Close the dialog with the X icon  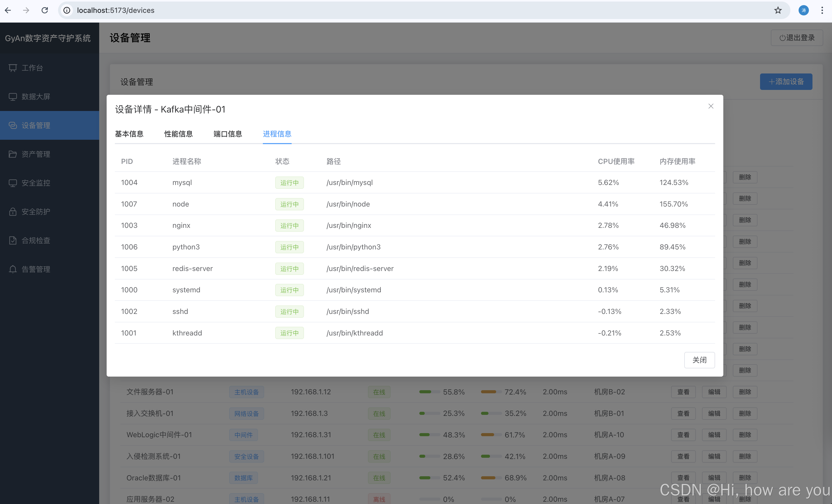[711, 106]
